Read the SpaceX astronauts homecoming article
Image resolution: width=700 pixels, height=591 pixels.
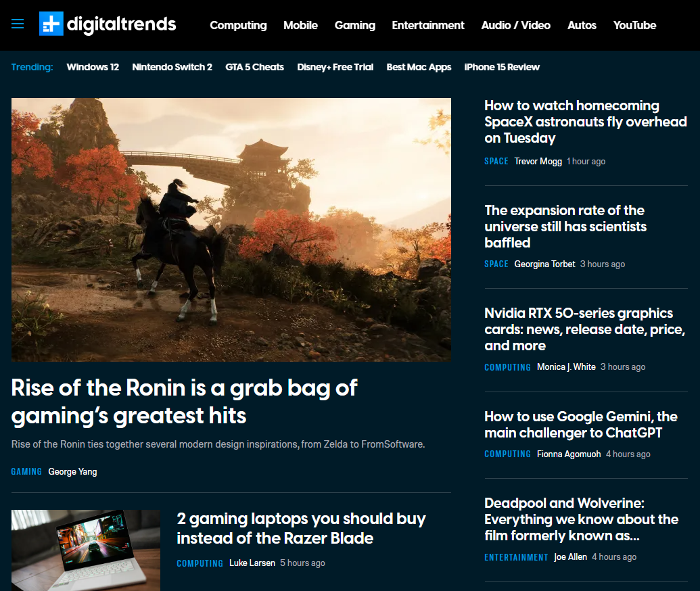pos(585,122)
